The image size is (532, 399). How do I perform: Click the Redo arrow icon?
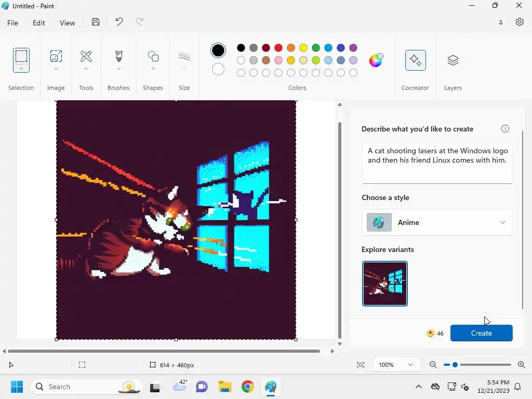click(x=139, y=22)
